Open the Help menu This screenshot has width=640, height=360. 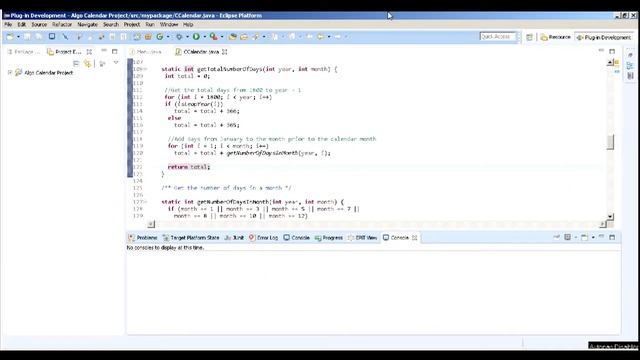pyautogui.click(x=188, y=24)
